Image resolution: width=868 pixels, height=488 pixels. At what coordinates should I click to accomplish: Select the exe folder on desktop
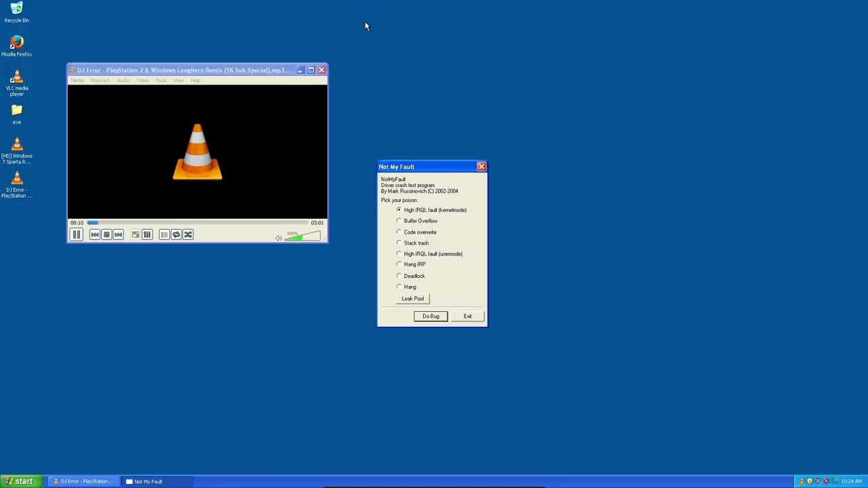click(16, 114)
